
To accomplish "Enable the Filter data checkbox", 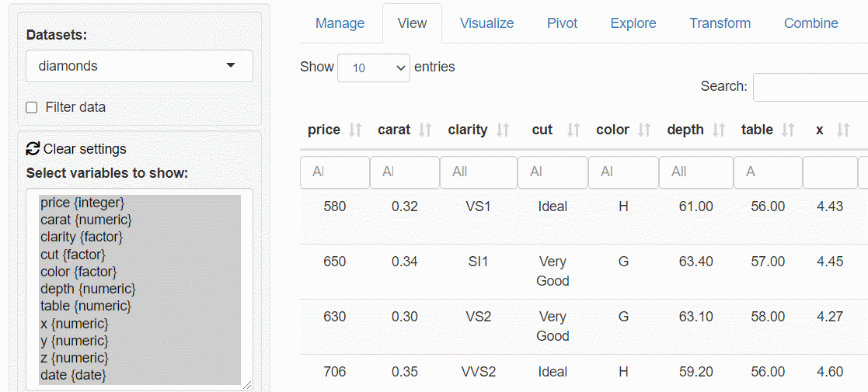I will (x=32, y=108).
